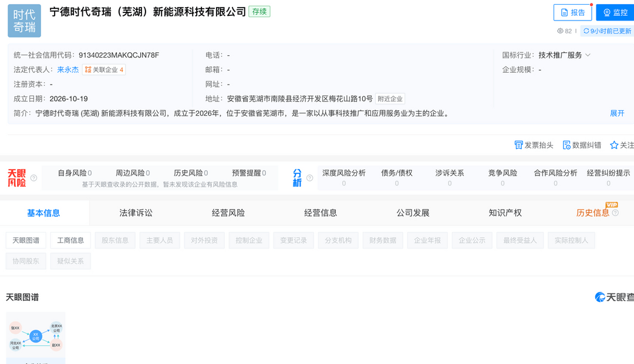The image size is (634, 364).
Task: Open 预警提醒 0 item
Action: point(249,173)
